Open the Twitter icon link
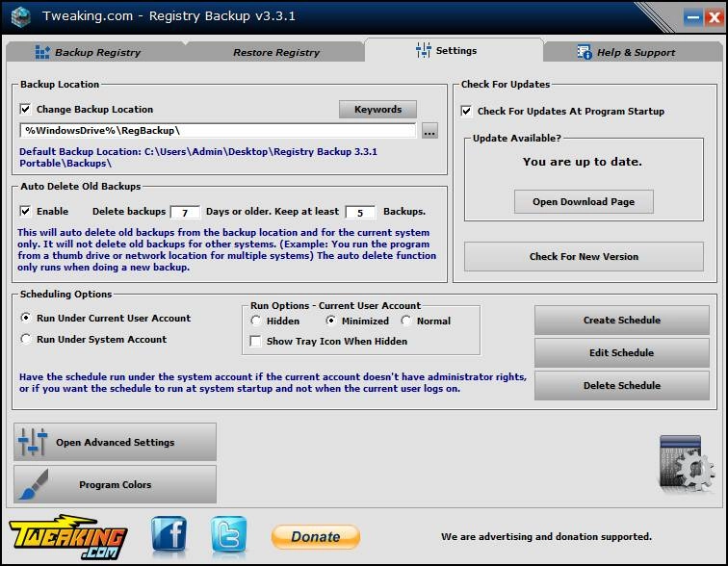This screenshot has width=728, height=566. pos(228,534)
